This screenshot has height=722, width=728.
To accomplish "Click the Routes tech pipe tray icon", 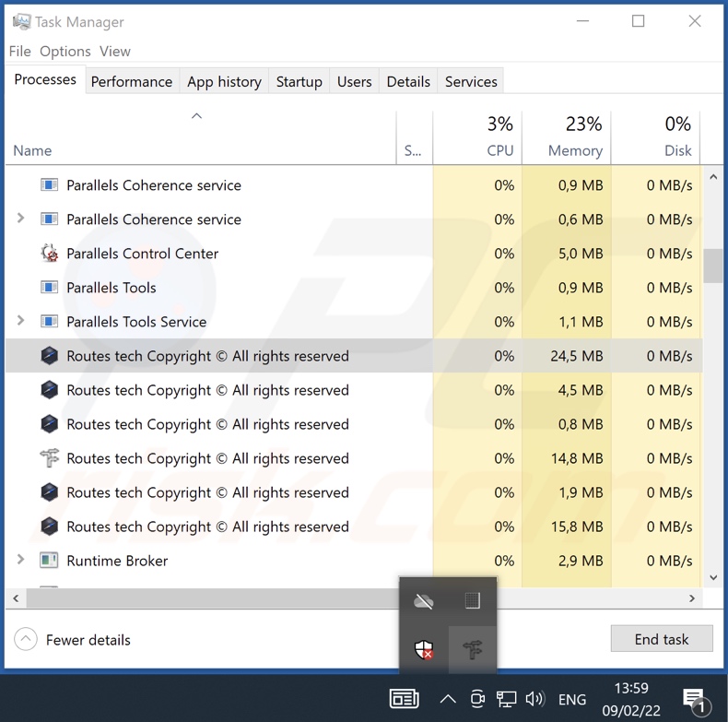I will pos(473,649).
